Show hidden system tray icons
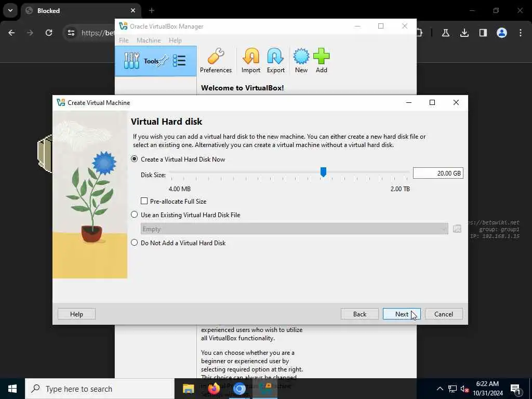This screenshot has width=532, height=399. [440, 389]
